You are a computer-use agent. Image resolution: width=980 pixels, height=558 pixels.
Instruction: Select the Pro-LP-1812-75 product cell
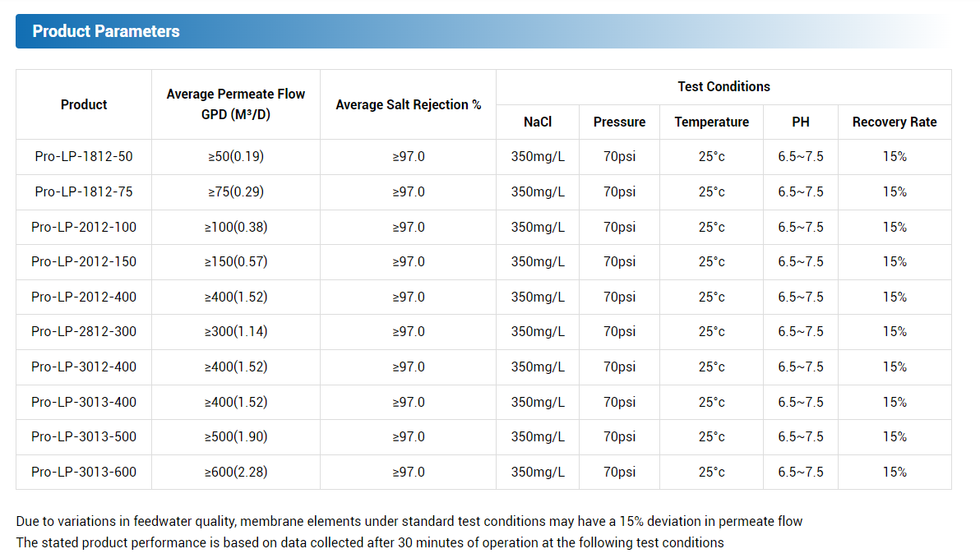click(84, 191)
